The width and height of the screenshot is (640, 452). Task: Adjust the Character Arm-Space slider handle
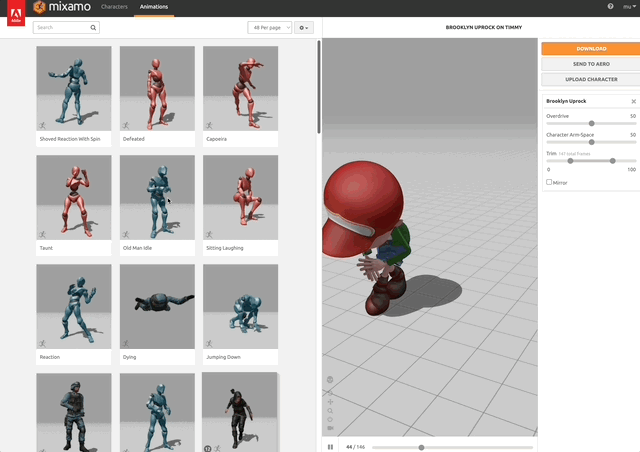(591, 142)
